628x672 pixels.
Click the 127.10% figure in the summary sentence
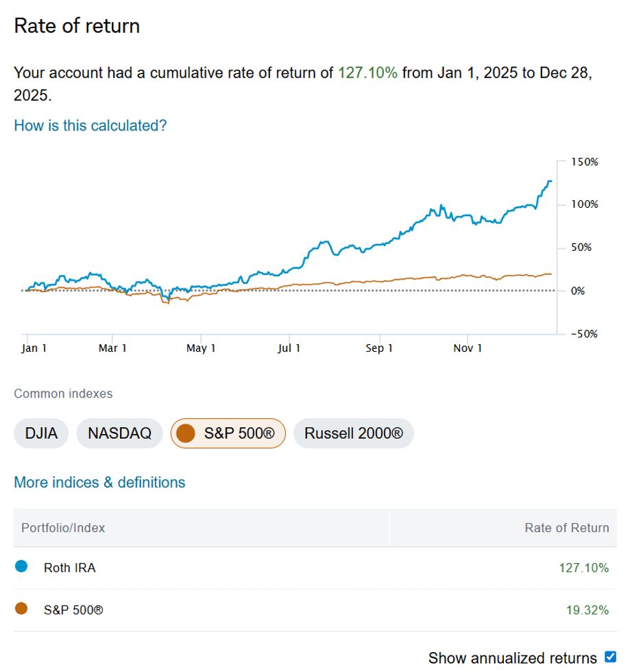(367, 72)
